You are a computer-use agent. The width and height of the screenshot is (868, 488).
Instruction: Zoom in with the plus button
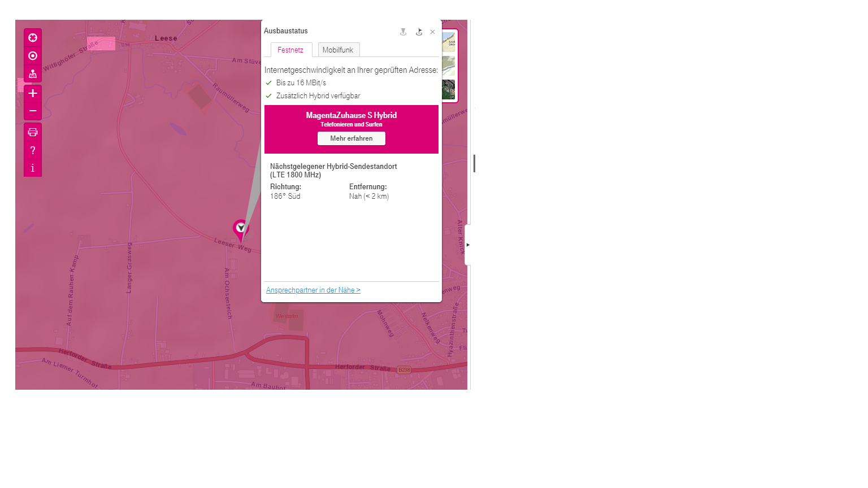pyautogui.click(x=33, y=93)
